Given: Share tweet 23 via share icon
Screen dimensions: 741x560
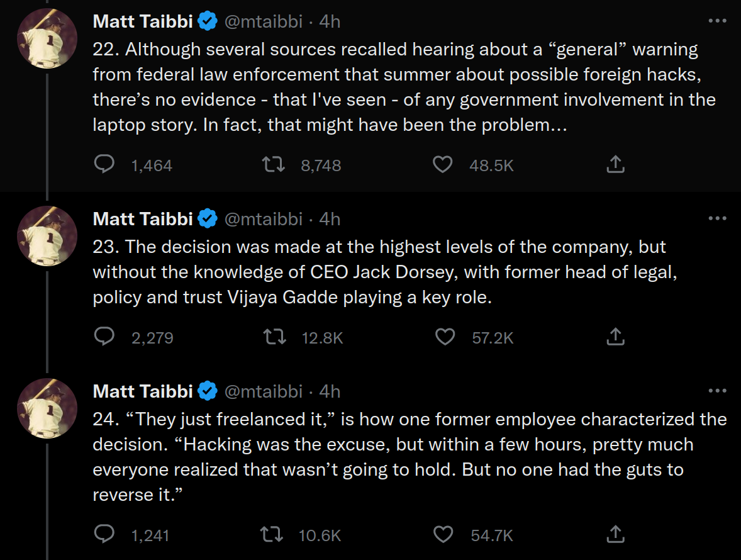Looking at the screenshot, I should click(x=615, y=337).
